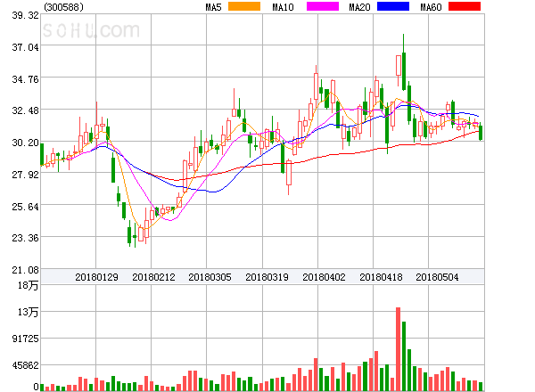Screen dimensions: 535x392
Task: Click the 21.08 price axis label
Action: (x=25, y=270)
